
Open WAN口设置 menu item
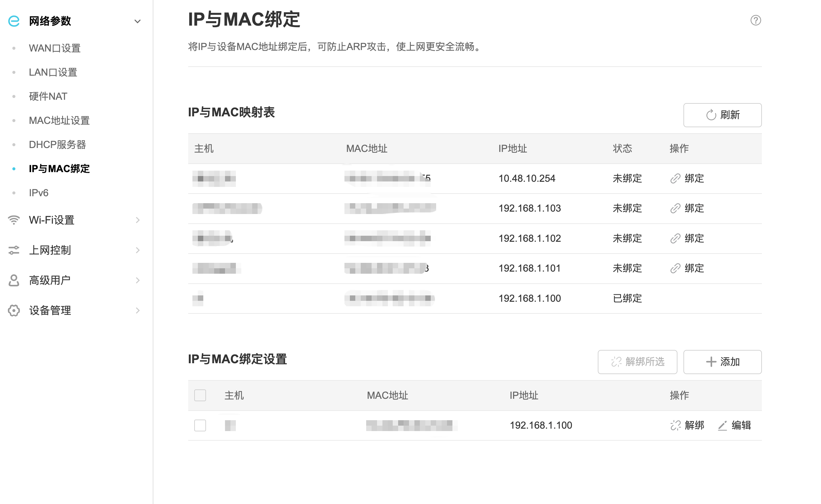(x=55, y=48)
